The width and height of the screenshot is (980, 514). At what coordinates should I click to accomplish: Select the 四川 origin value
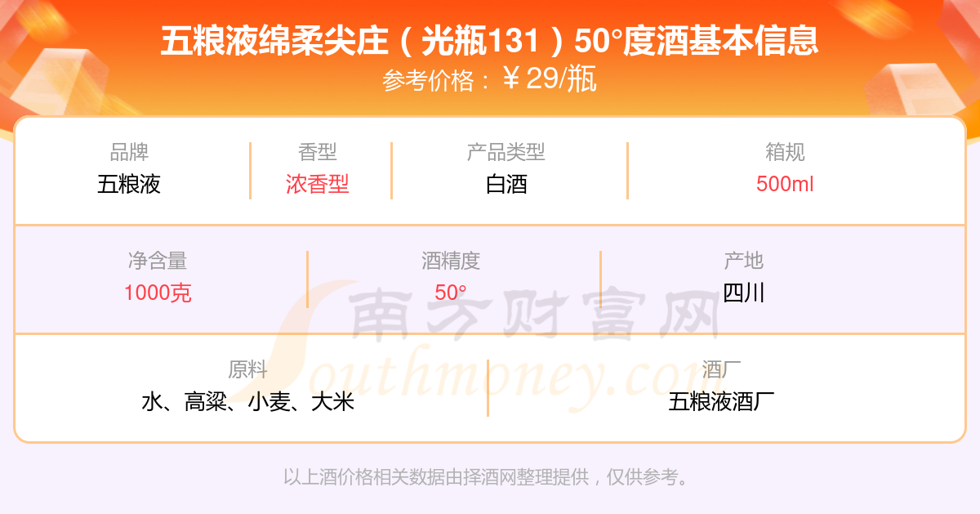click(744, 293)
